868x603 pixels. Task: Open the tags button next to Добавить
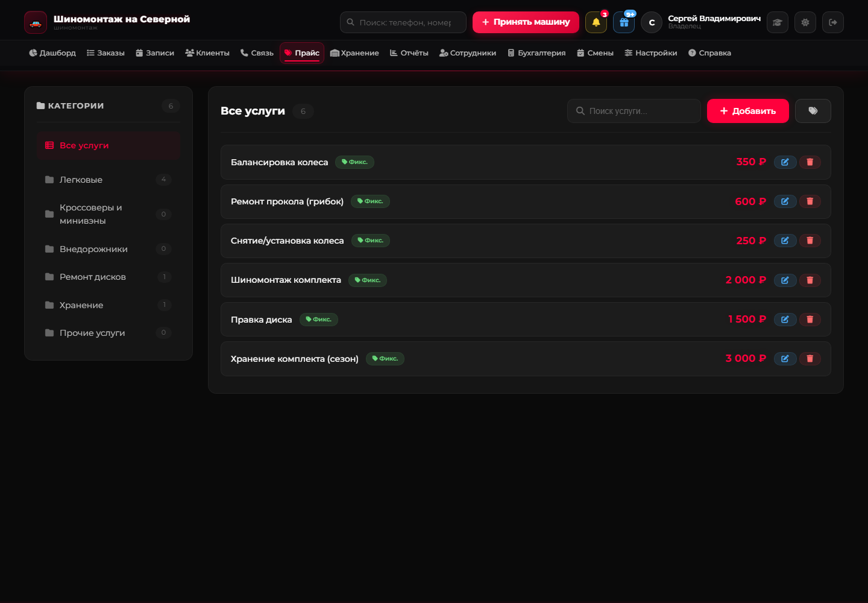coord(813,111)
